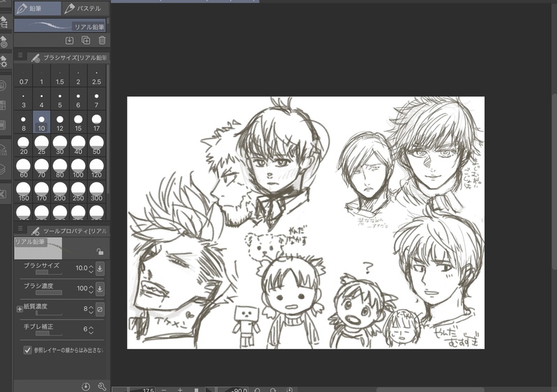Toggle the tool property lock icon
Viewport: 557px width, 392px height.
[x=100, y=251]
